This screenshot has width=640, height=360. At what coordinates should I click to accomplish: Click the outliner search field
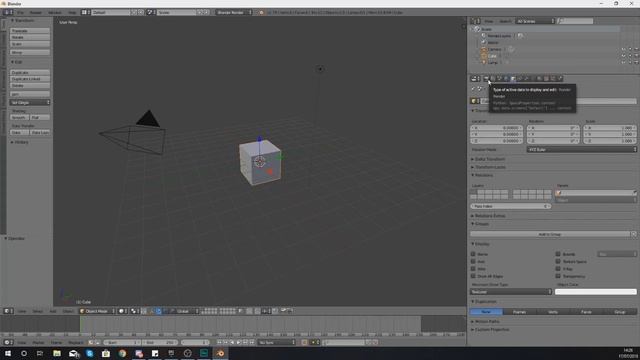(x=575, y=21)
